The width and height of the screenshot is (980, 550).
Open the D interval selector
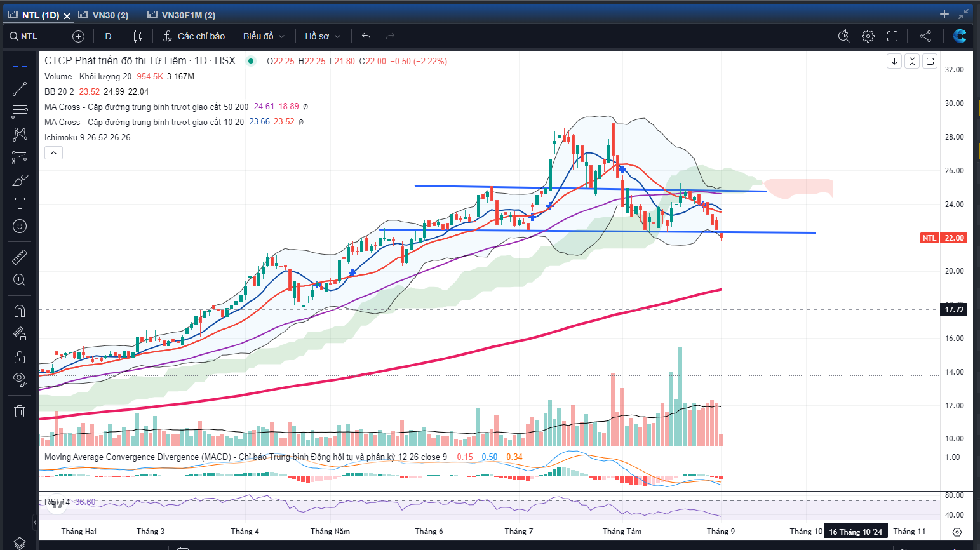[x=108, y=36]
